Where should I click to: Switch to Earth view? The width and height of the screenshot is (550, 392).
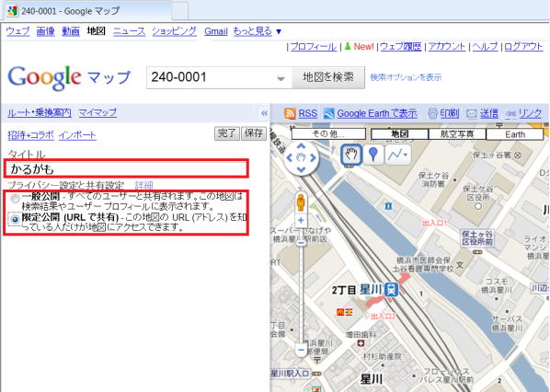coord(515,134)
